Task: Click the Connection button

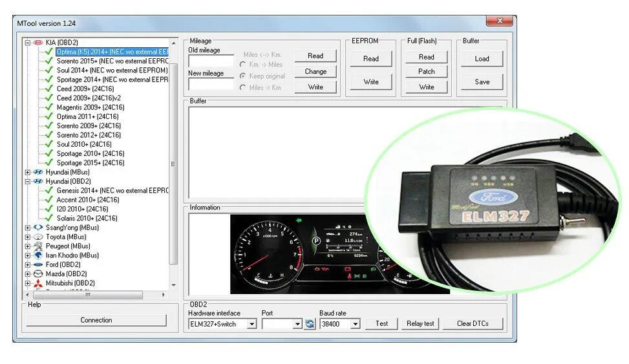Action: click(x=96, y=320)
